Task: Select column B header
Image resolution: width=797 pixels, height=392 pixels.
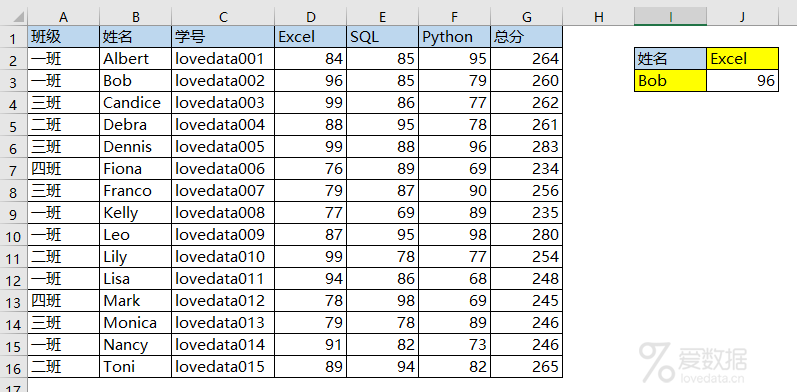Action: (136, 17)
